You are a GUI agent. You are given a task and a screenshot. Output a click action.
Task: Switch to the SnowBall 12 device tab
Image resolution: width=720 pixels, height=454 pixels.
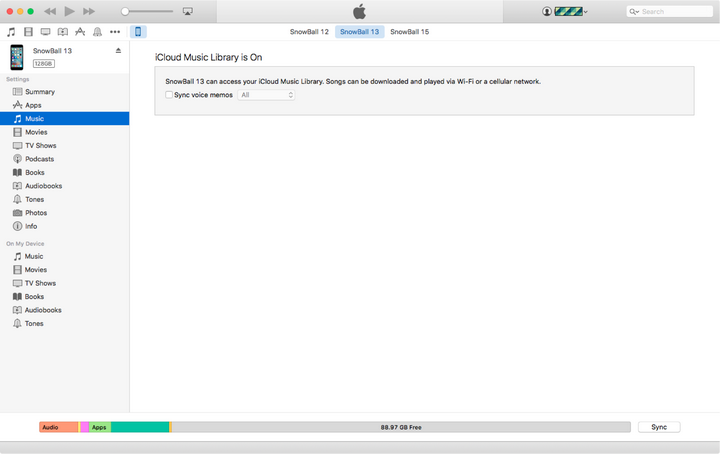(309, 32)
